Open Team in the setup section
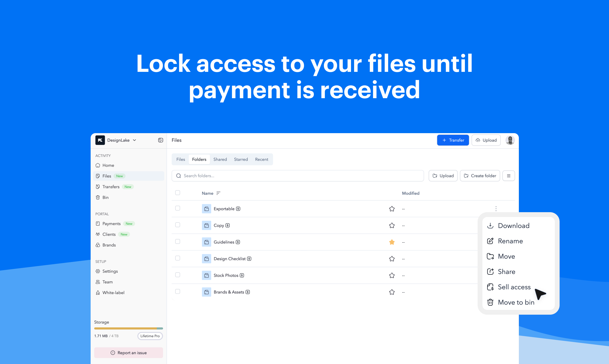 tap(129, 282)
